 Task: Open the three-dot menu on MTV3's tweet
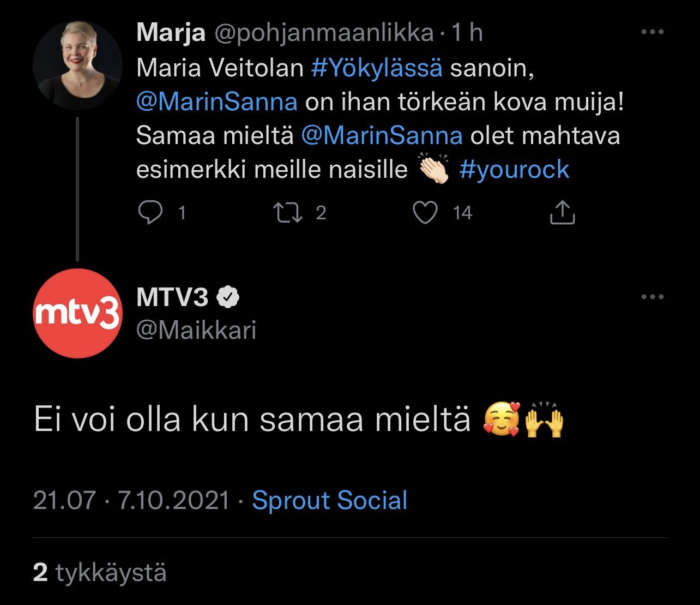(652, 297)
